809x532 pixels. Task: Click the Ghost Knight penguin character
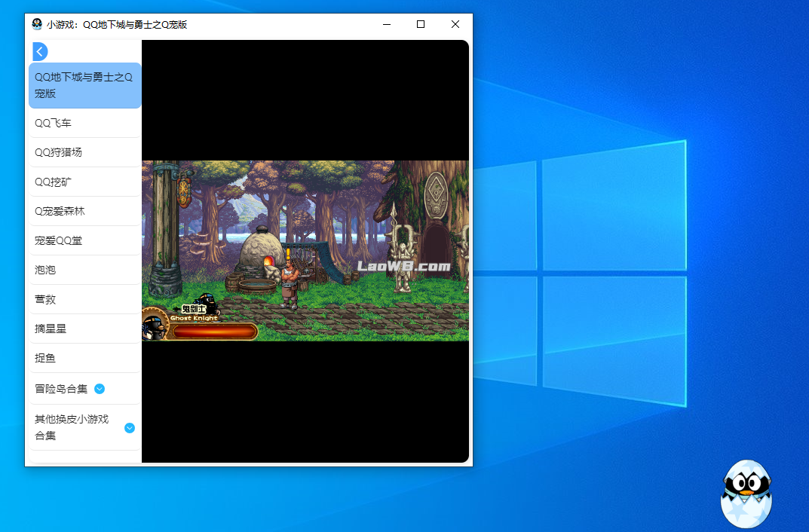point(207,304)
